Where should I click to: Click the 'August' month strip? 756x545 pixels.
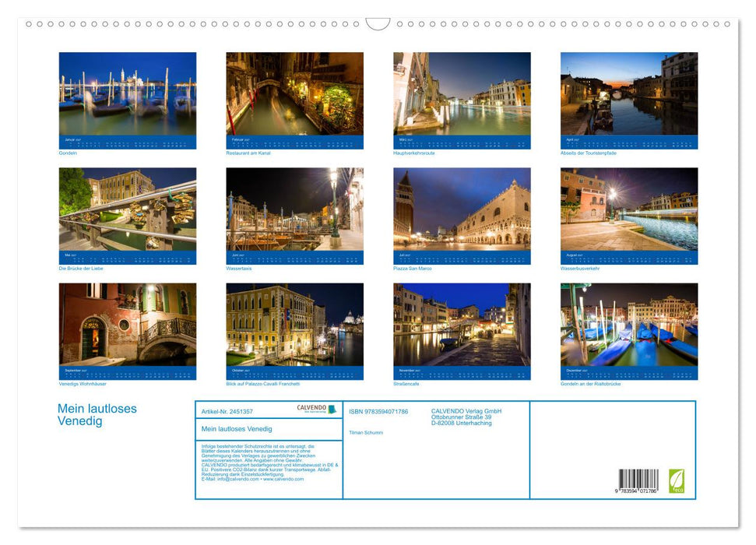(x=629, y=258)
